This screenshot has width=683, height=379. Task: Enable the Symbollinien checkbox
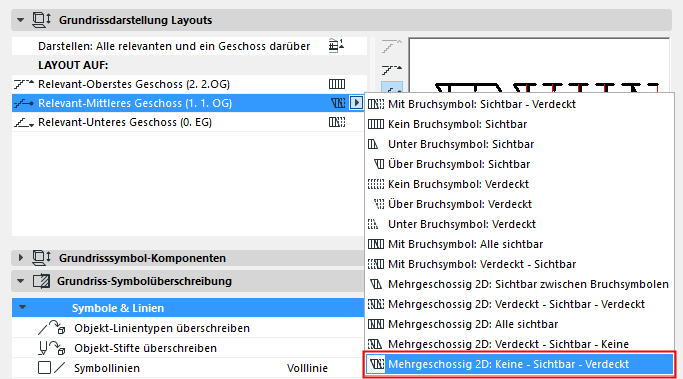coord(44,368)
